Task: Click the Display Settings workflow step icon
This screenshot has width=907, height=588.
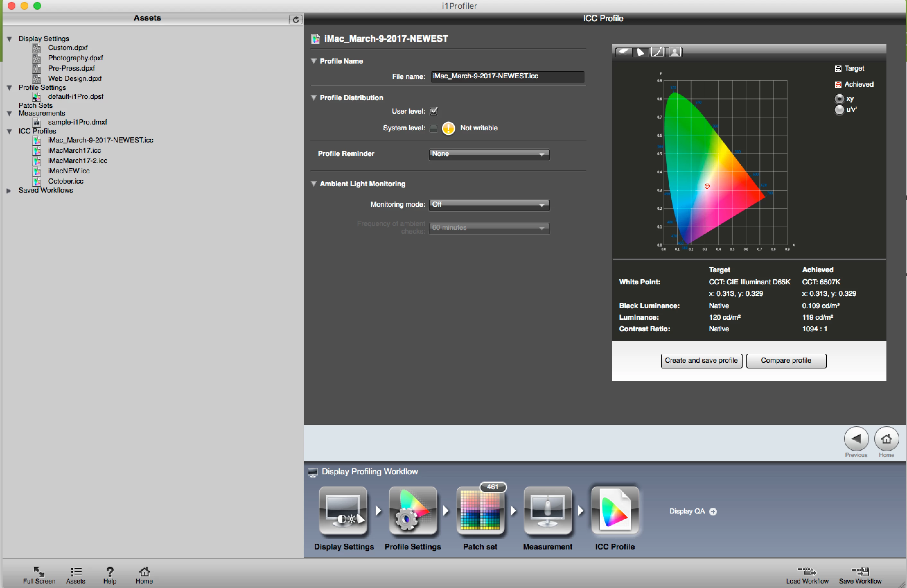Action: (x=343, y=511)
